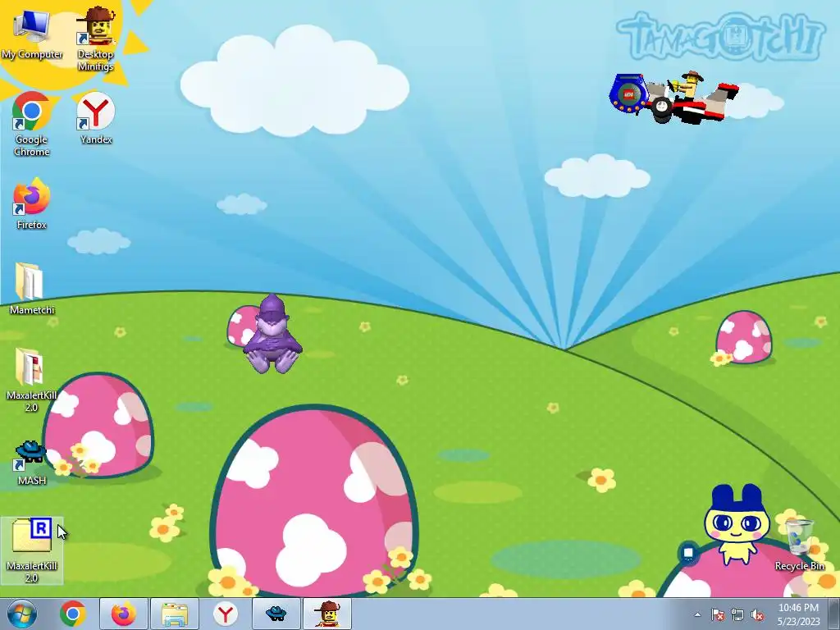Open Firefox from the taskbar
The image size is (840, 630).
tap(123, 614)
